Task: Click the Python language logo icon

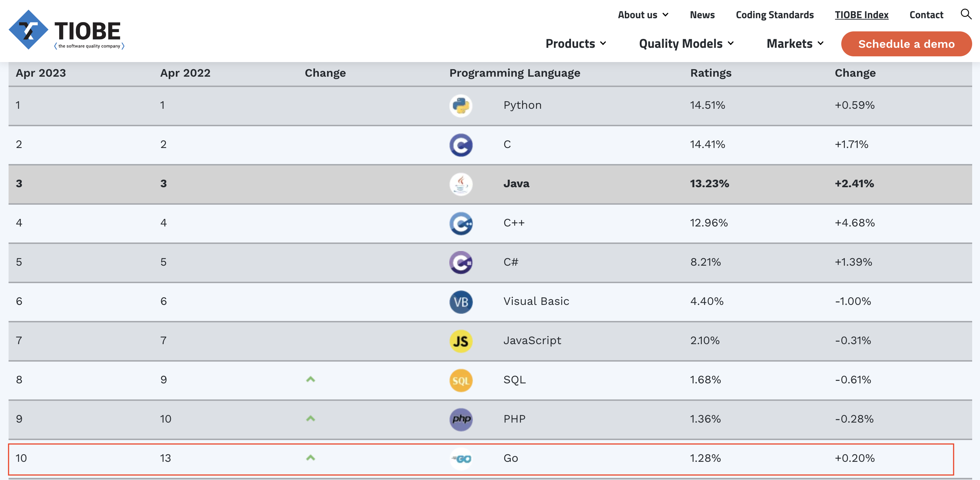Action: (461, 105)
